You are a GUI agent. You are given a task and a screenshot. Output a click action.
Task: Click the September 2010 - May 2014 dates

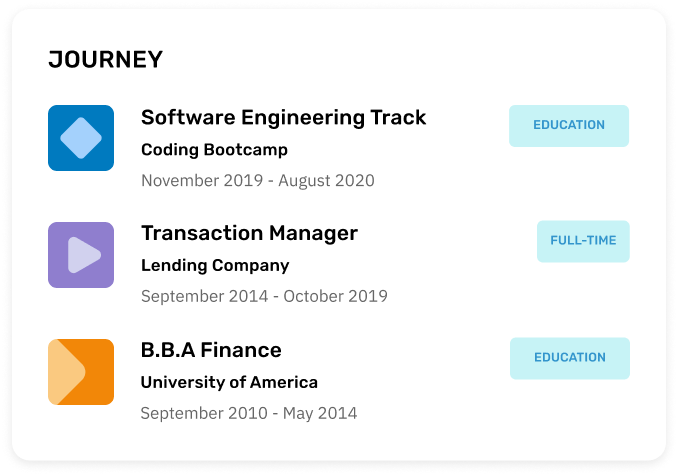tap(249, 413)
